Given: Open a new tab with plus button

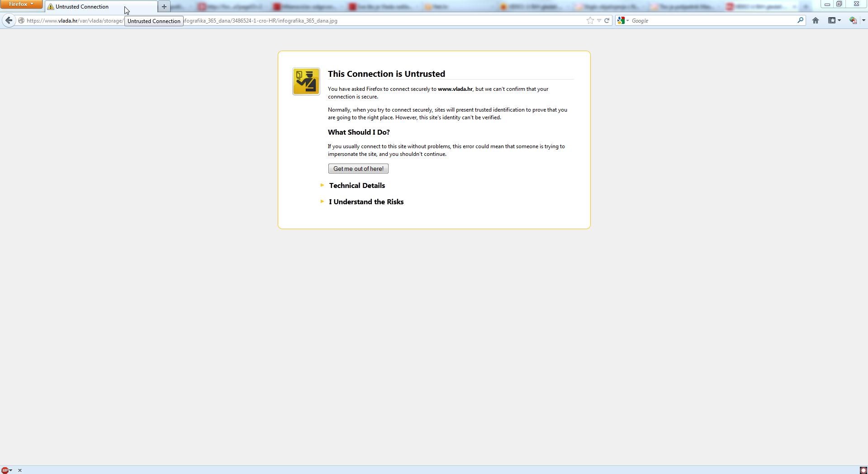Looking at the screenshot, I should pyautogui.click(x=164, y=7).
